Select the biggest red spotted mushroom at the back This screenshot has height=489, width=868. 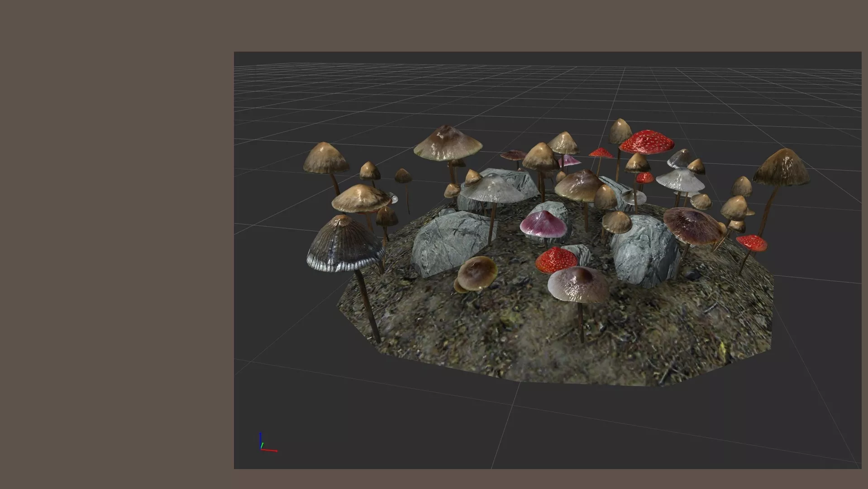(x=646, y=142)
